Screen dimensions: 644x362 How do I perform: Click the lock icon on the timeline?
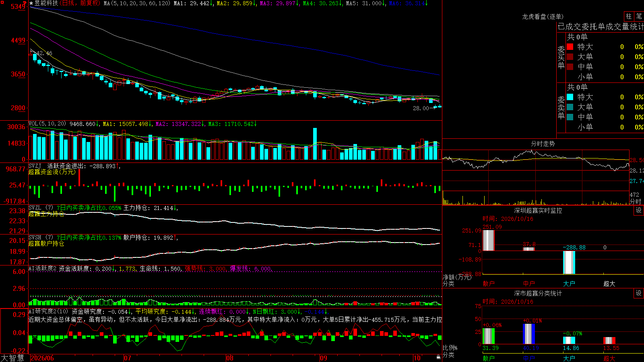click(x=439, y=357)
